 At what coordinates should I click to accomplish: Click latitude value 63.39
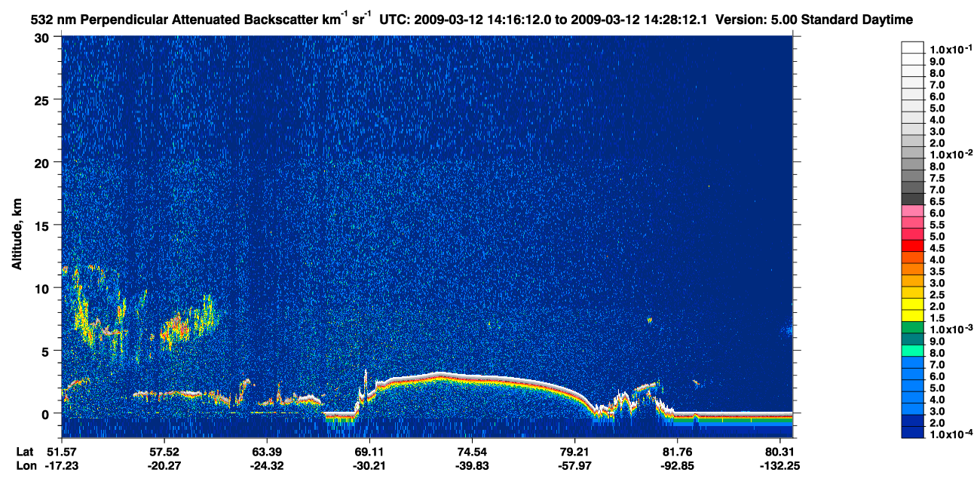click(x=266, y=451)
